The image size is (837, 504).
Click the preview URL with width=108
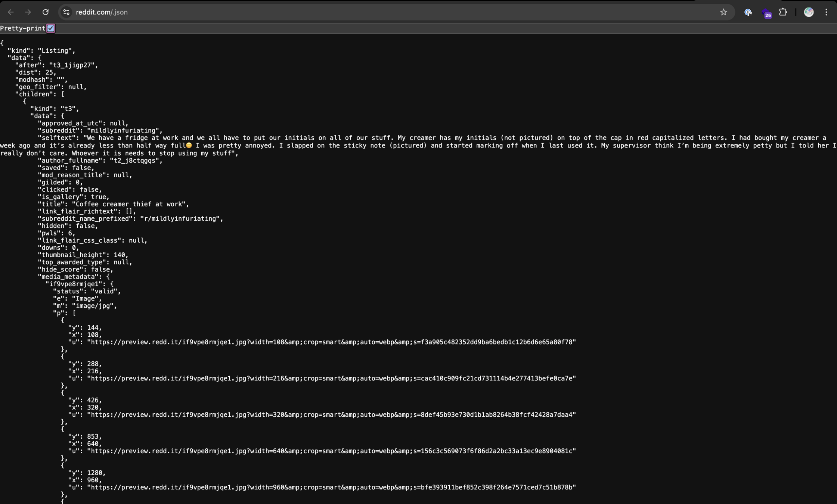[x=331, y=342]
